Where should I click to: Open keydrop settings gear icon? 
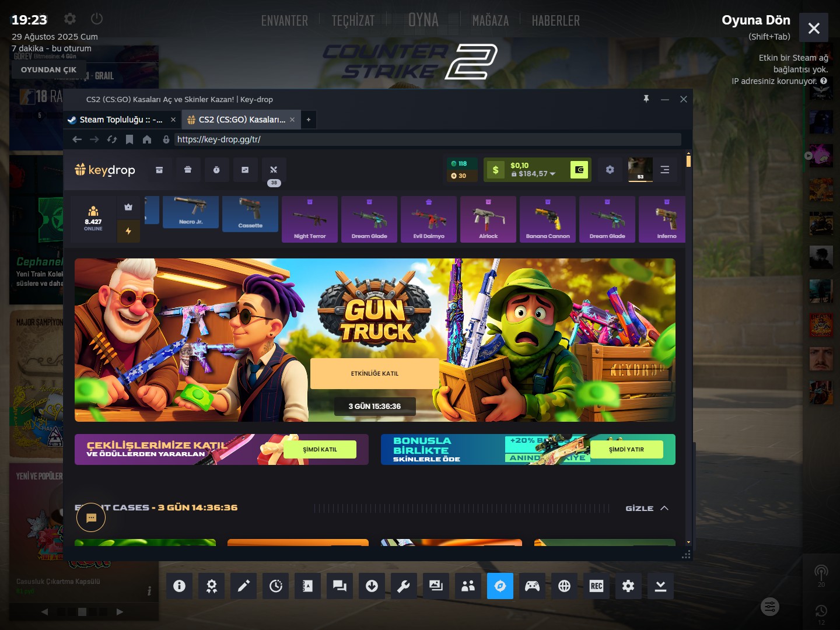[610, 170]
